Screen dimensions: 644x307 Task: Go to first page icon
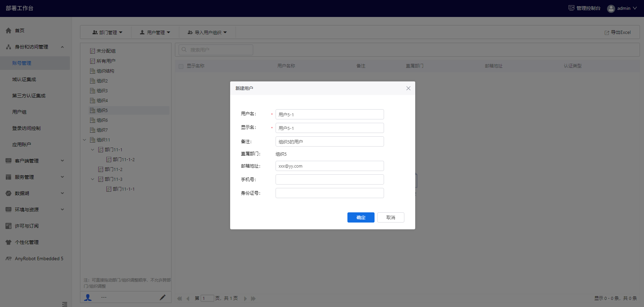(179, 299)
